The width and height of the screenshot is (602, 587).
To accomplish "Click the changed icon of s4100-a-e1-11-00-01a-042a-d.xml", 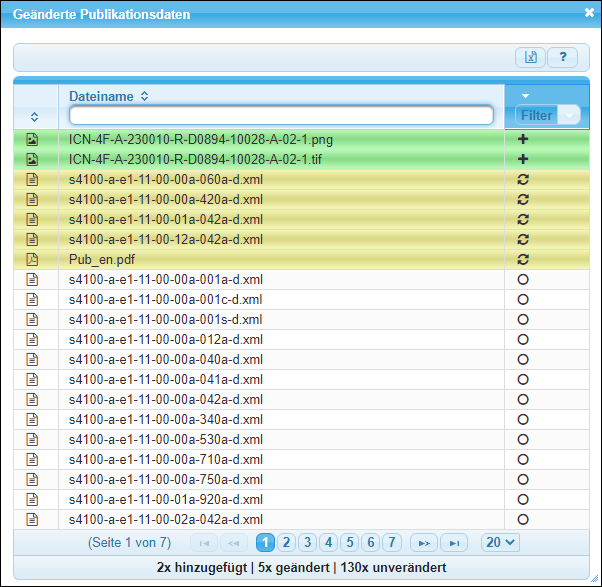I will point(523,219).
